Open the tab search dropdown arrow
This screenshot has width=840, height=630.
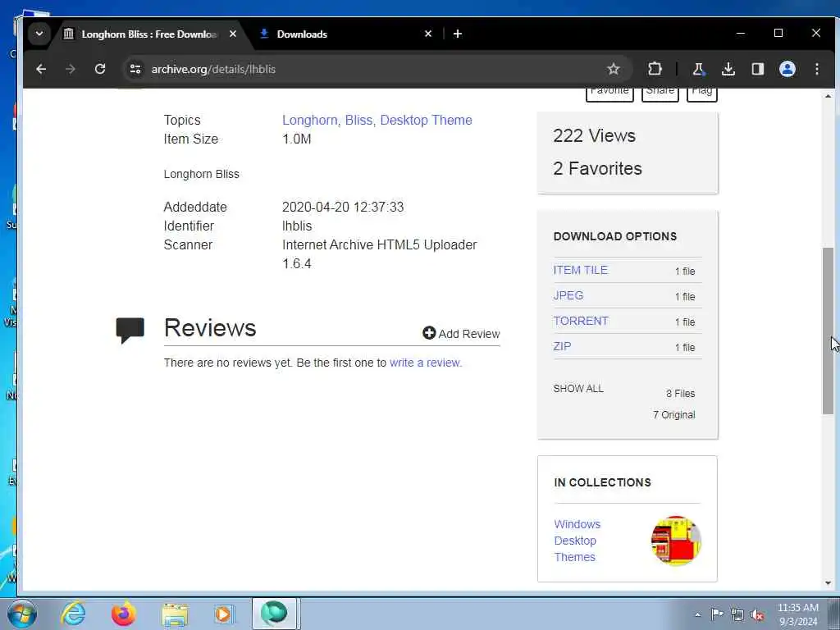click(39, 34)
